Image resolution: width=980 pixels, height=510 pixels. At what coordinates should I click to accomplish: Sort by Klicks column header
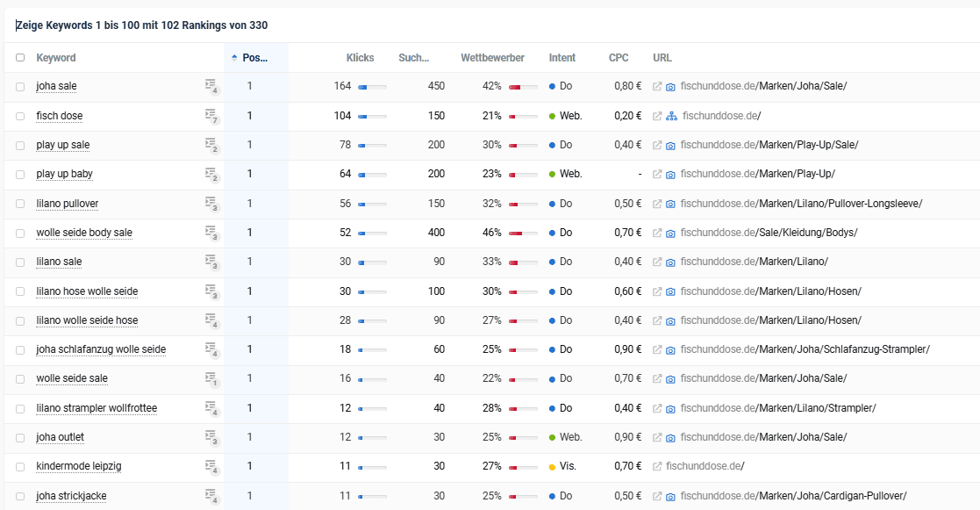(360, 58)
